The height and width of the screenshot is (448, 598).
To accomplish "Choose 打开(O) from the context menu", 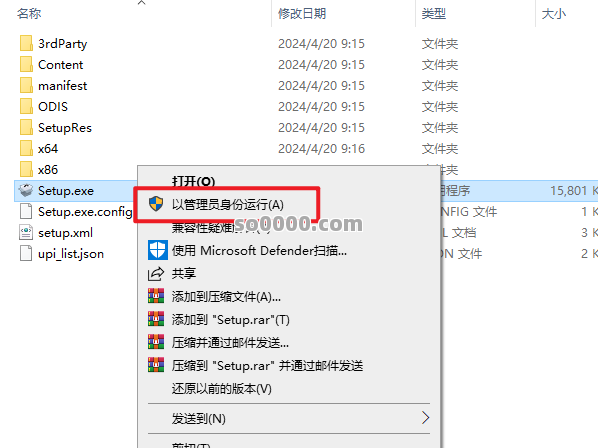I will (x=193, y=181).
